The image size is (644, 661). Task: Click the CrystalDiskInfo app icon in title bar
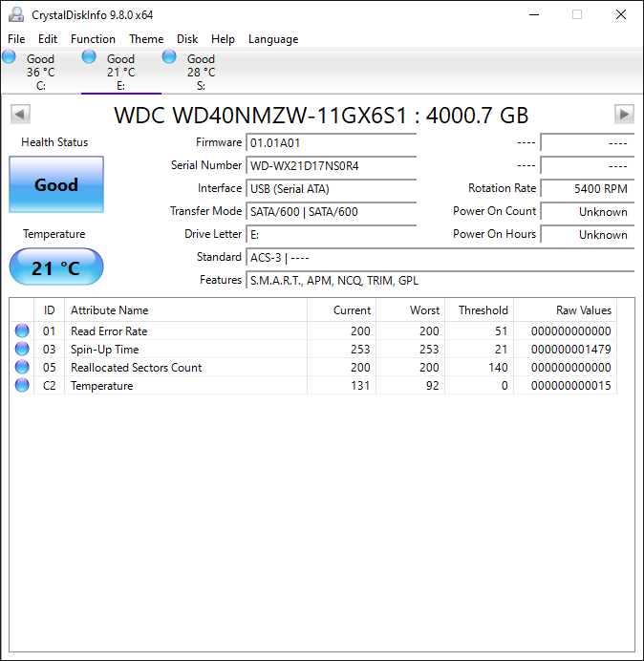pos(16,14)
